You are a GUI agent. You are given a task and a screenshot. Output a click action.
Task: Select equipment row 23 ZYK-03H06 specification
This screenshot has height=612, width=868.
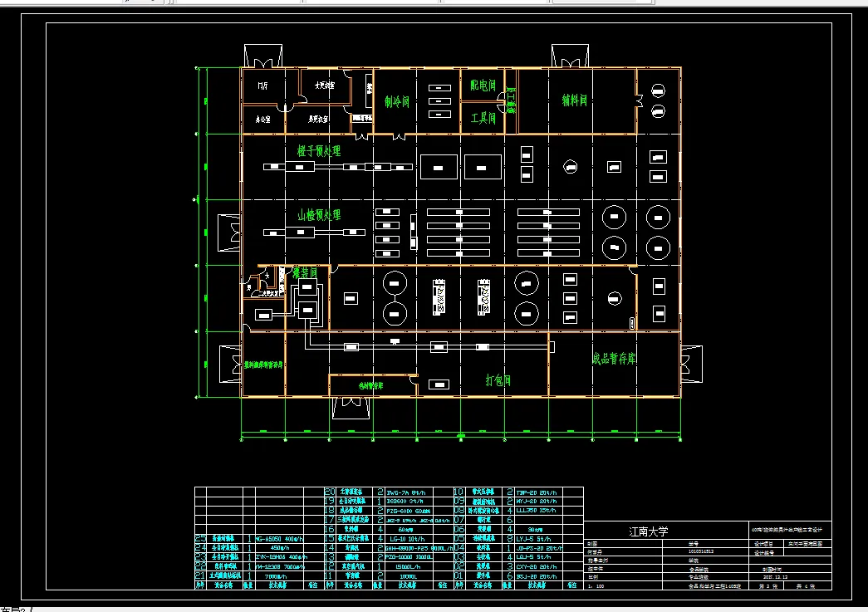click(x=280, y=556)
